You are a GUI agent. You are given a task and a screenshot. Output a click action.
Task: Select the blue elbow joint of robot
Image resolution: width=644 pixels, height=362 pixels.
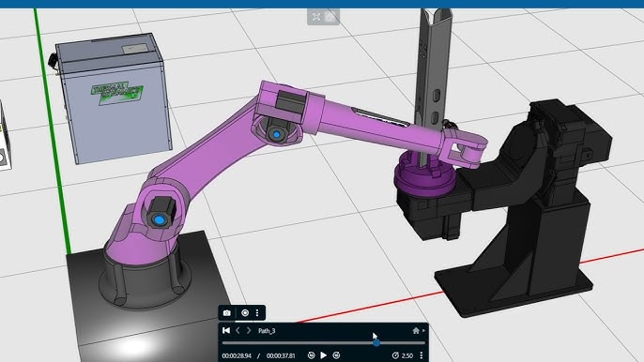[x=276, y=134]
